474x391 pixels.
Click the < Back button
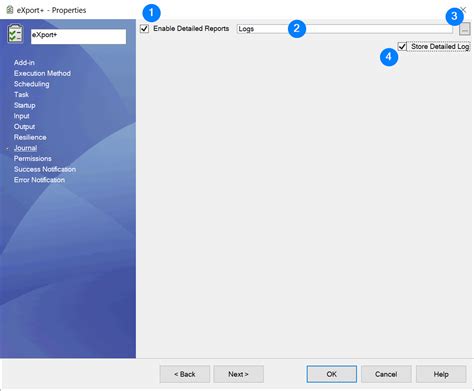point(185,374)
